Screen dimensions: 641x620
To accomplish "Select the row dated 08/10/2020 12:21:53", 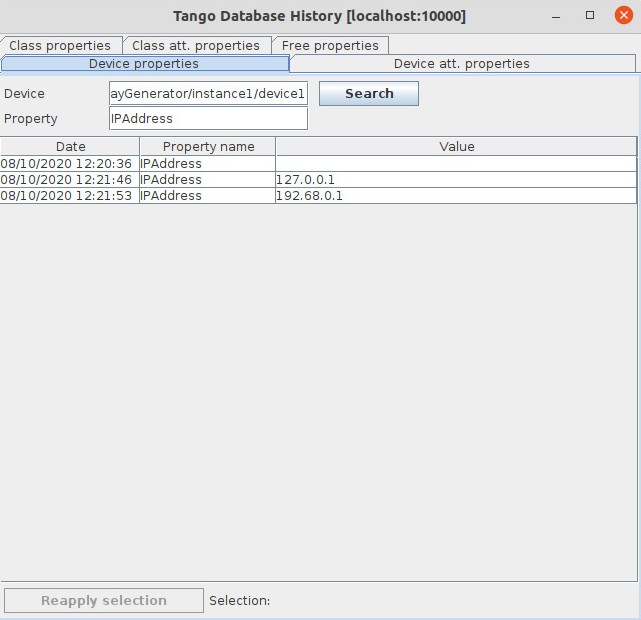I will [318, 196].
